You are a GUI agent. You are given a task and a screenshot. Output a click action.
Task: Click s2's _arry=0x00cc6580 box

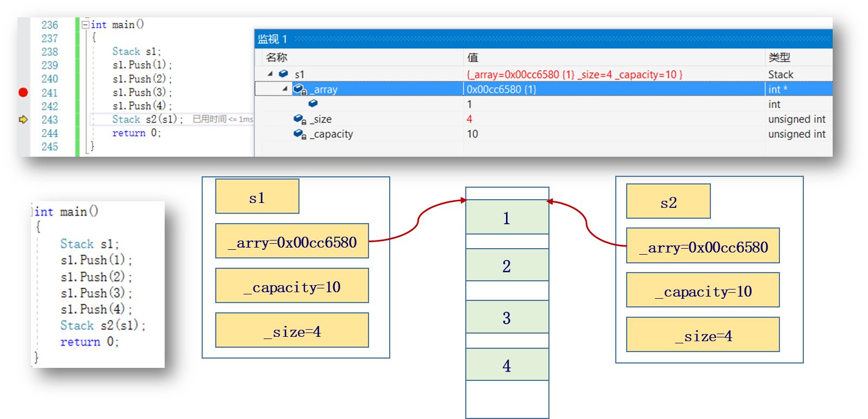(703, 245)
